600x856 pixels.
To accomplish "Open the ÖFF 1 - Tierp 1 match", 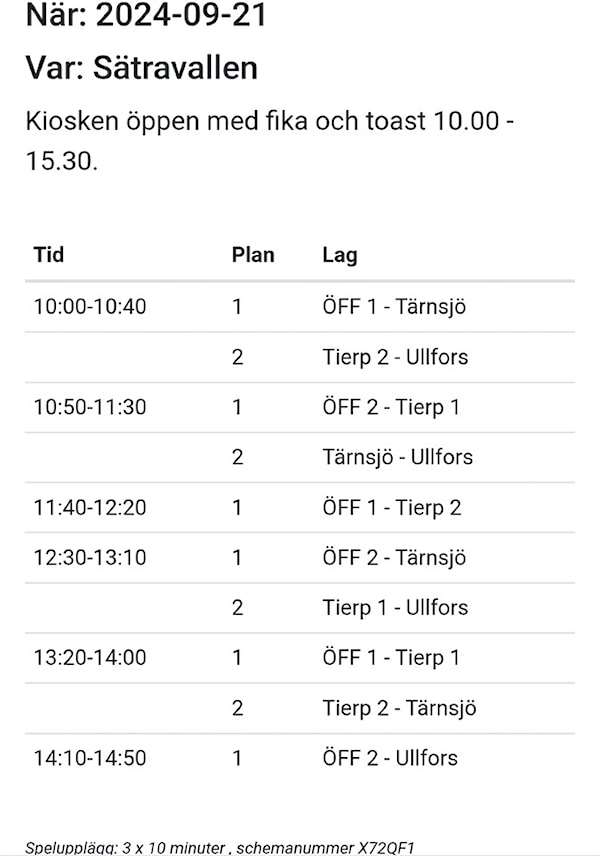I will tap(391, 658).
